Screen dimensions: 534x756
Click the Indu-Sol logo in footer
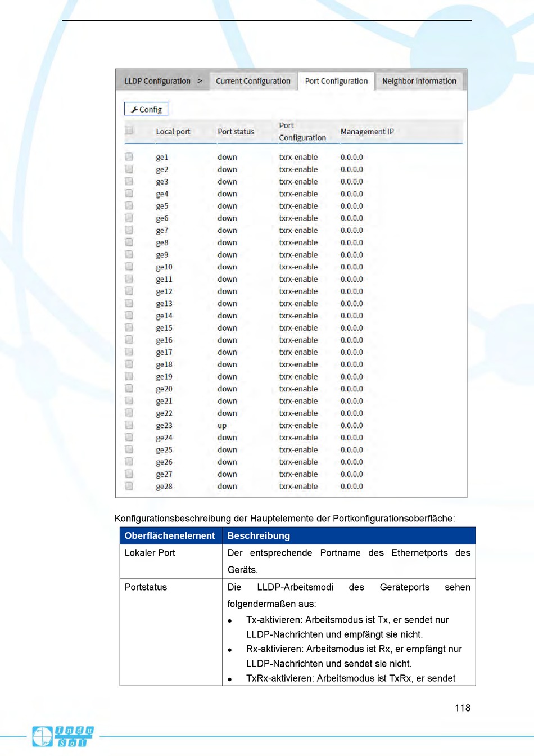(x=62, y=736)
